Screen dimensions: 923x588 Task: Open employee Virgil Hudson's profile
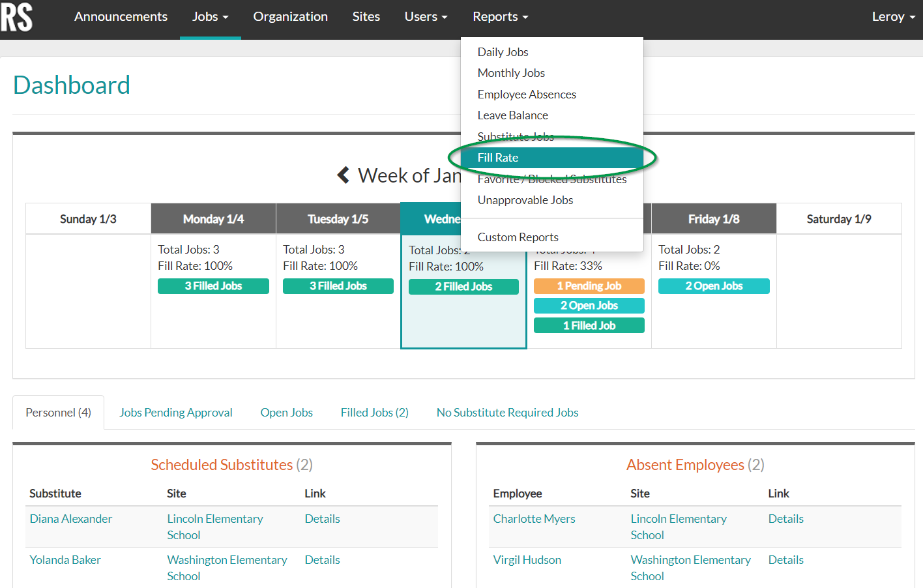[527, 560]
